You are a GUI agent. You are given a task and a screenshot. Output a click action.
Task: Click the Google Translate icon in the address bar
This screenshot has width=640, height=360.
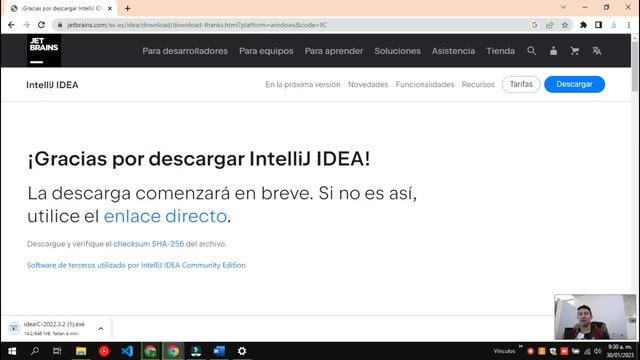pos(534,25)
